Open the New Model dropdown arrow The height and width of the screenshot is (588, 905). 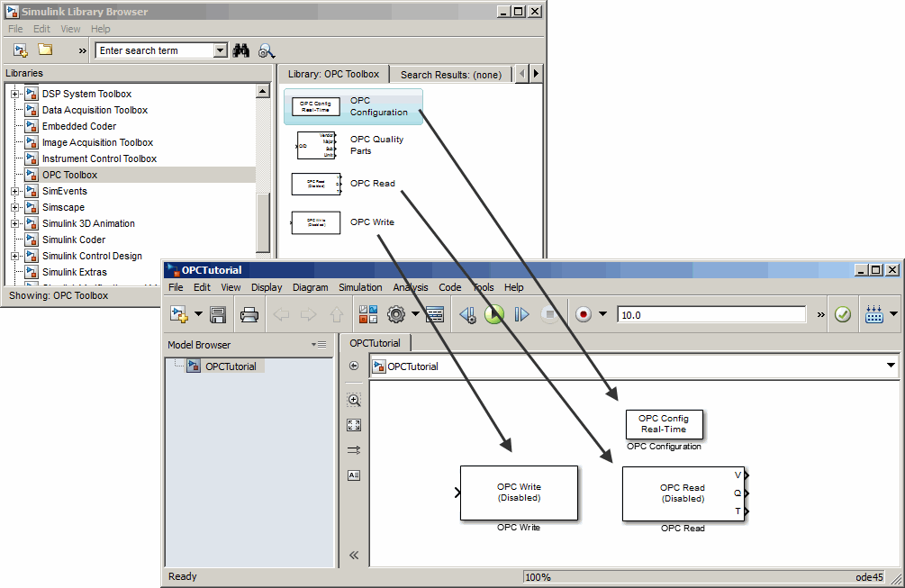(x=198, y=314)
